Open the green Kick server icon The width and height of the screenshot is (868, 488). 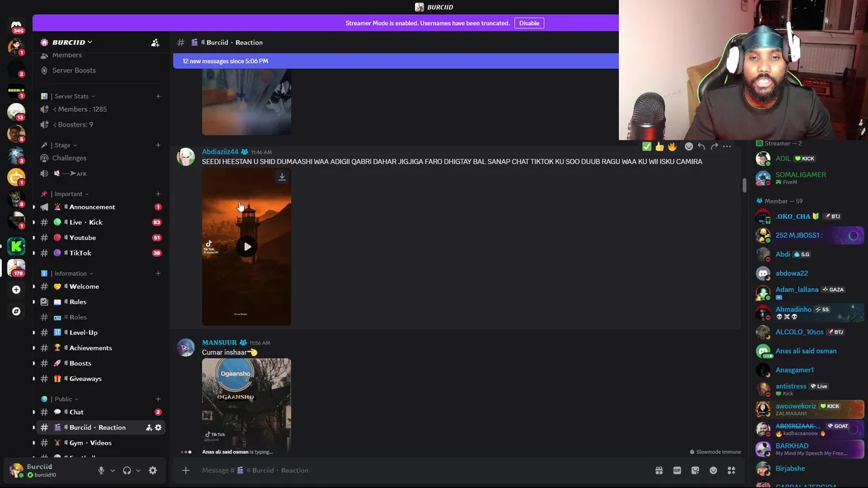(16, 246)
